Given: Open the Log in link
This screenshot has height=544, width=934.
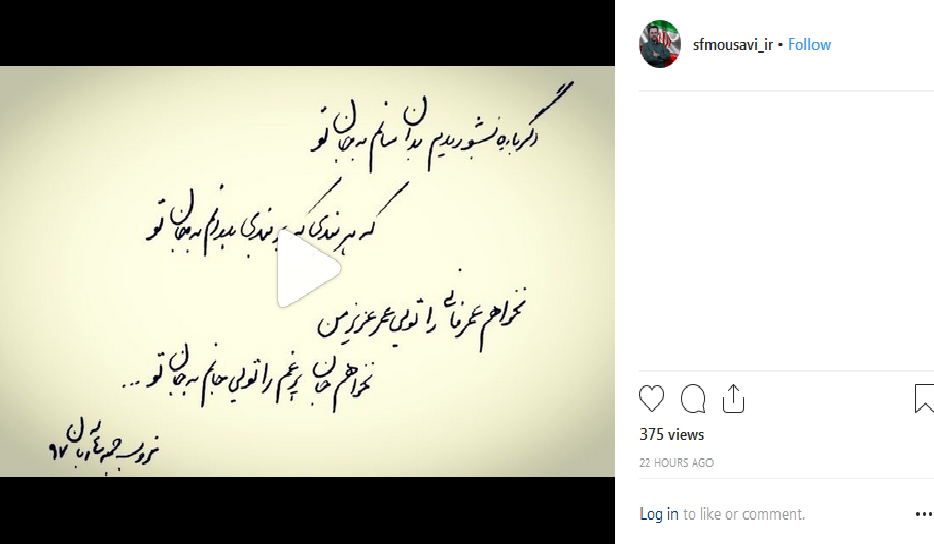Looking at the screenshot, I should (659, 514).
